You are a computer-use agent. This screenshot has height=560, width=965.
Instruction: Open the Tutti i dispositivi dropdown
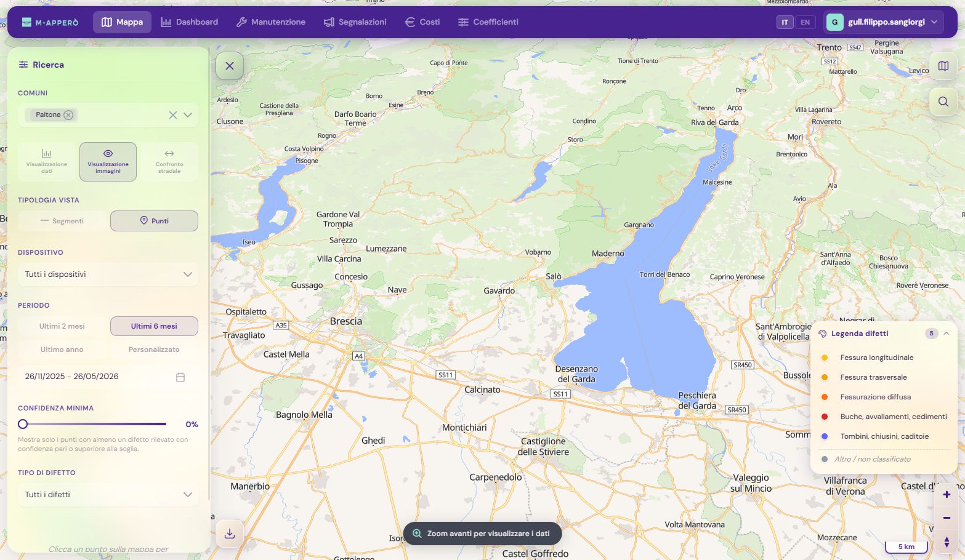pyautogui.click(x=108, y=274)
